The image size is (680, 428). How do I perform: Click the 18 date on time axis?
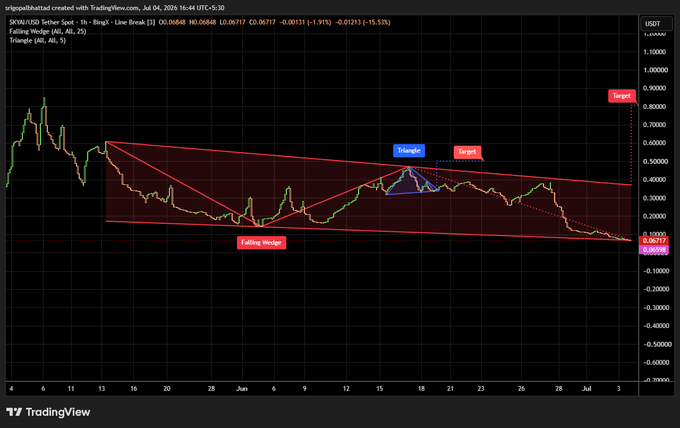(x=421, y=389)
